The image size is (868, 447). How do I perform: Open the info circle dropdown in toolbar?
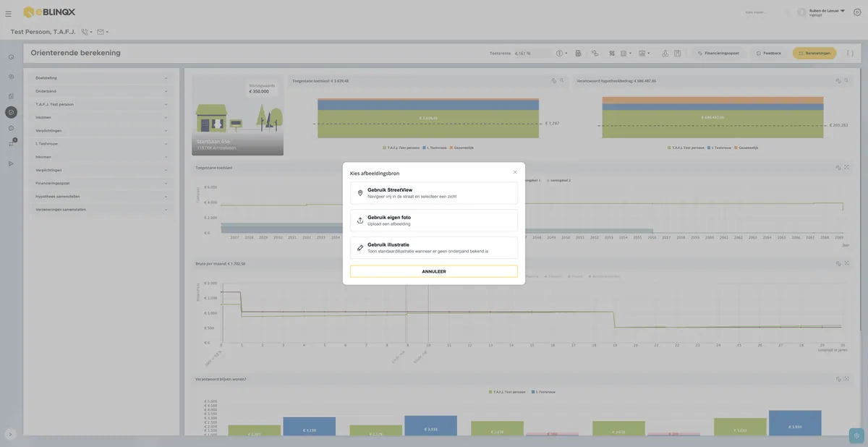pyautogui.click(x=561, y=53)
